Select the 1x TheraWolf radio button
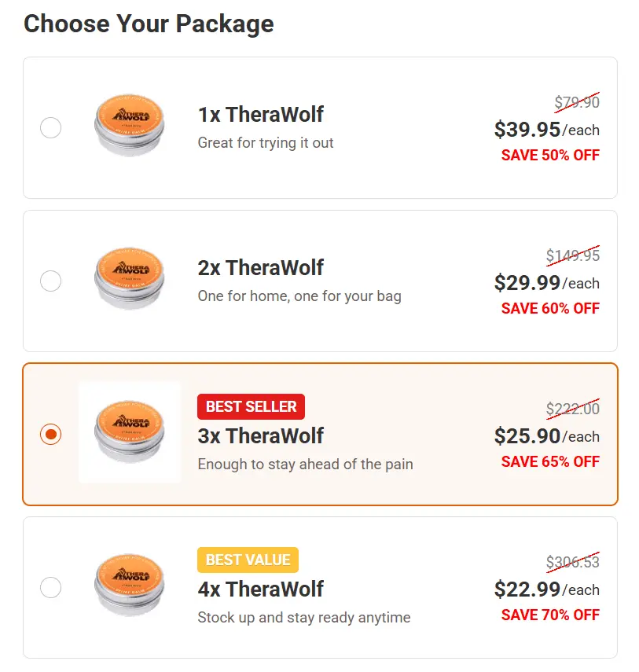639x672 pixels. click(x=50, y=127)
